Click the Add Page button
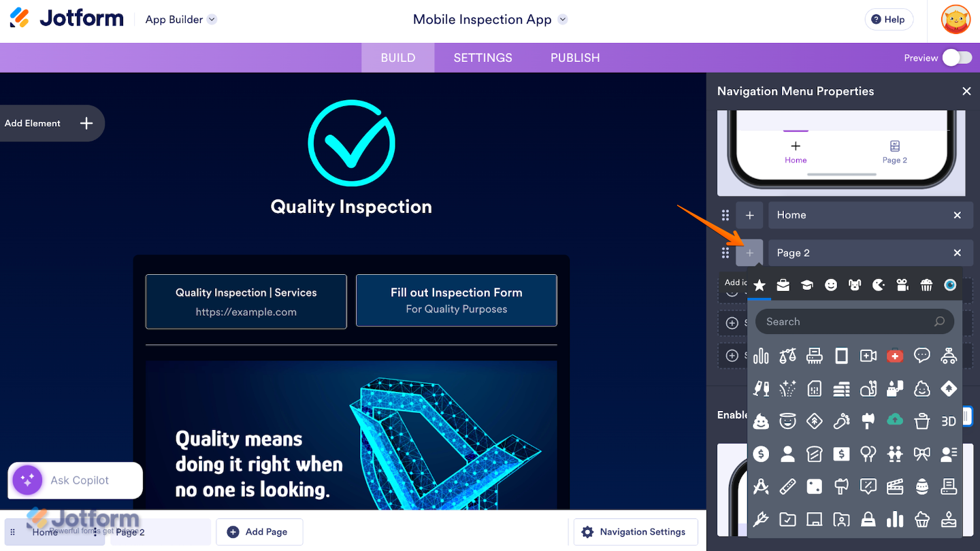 (259, 531)
